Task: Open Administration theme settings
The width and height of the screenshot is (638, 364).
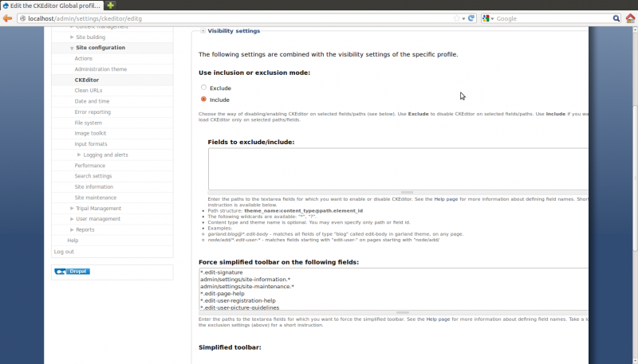Action: click(100, 69)
